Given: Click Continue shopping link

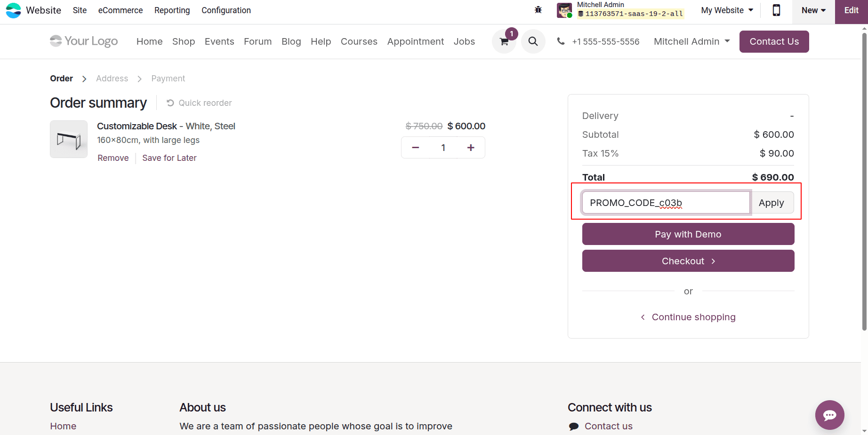Looking at the screenshot, I should click(688, 317).
